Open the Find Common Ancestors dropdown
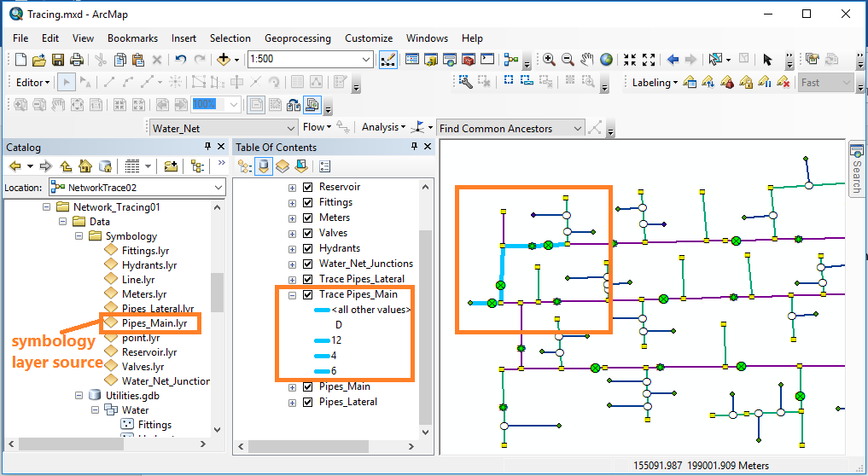Viewport: 868px width, 476px height. point(577,129)
